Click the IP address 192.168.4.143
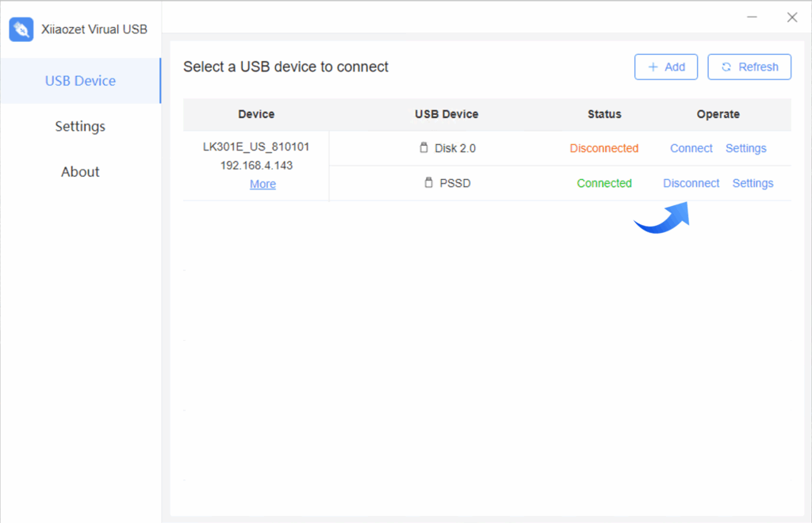This screenshot has height=523, width=812. point(256,166)
